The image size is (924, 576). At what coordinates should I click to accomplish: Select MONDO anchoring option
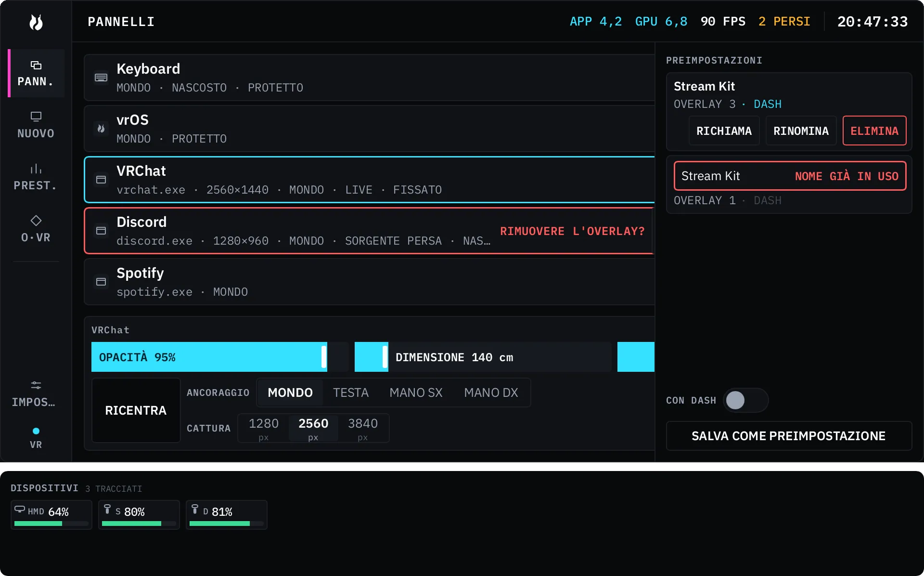290,393
